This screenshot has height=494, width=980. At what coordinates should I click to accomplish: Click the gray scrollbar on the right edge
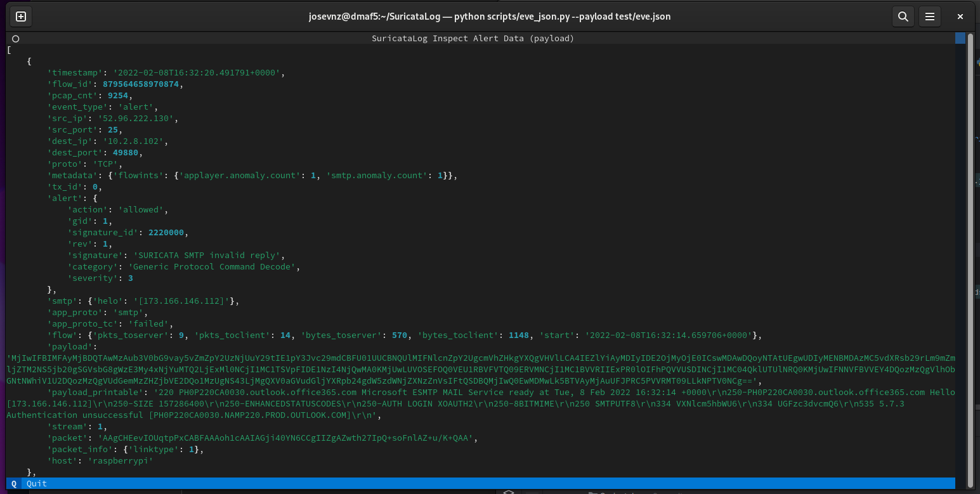tap(970, 254)
